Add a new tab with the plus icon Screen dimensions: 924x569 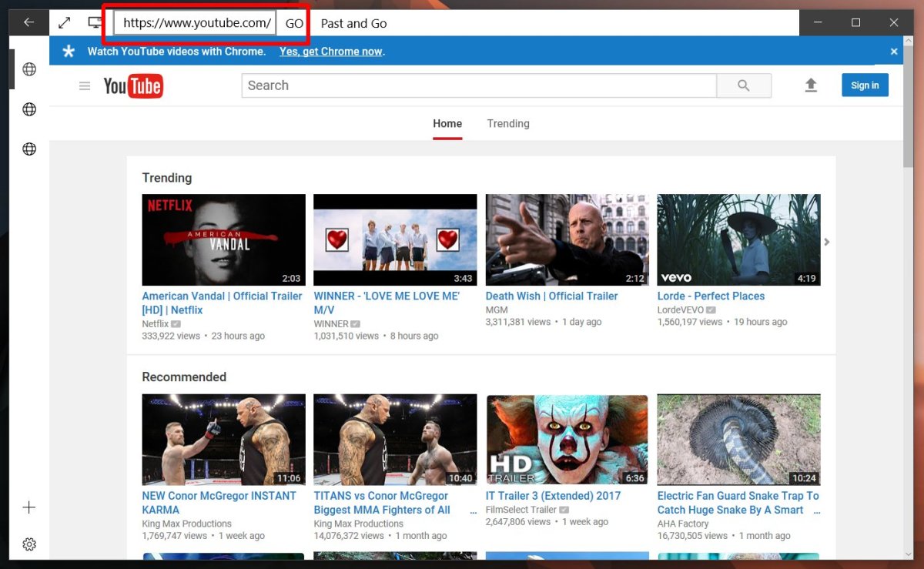(29, 507)
